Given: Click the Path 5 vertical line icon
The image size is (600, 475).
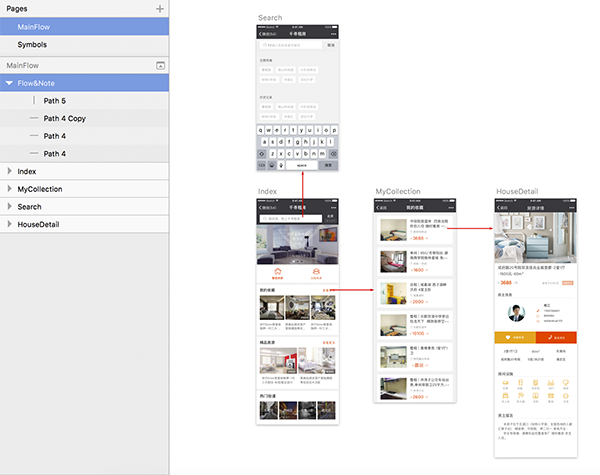Looking at the screenshot, I should point(33,101).
